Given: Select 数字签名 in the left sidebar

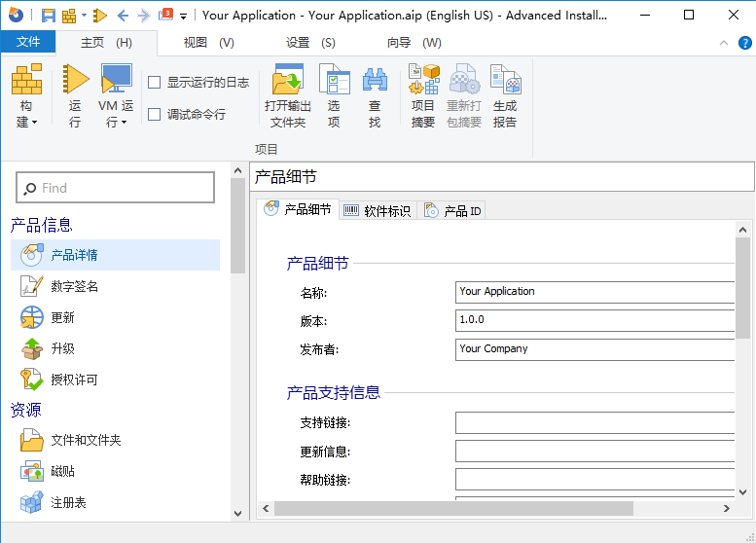Looking at the screenshot, I should coord(74,286).
